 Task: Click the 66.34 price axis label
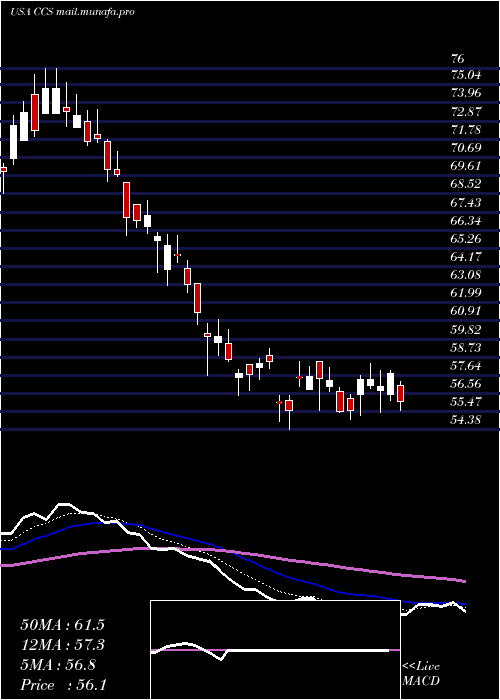click(466, 221)
